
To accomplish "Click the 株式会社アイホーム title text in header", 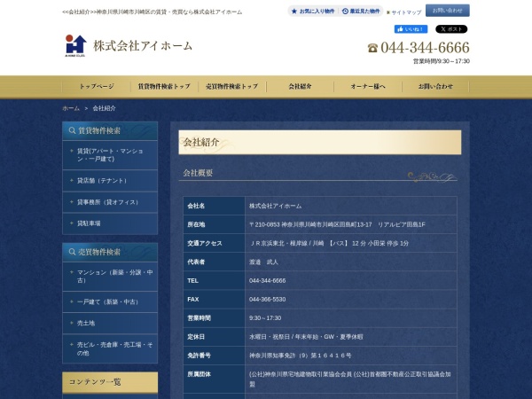I will click(143, 46).
